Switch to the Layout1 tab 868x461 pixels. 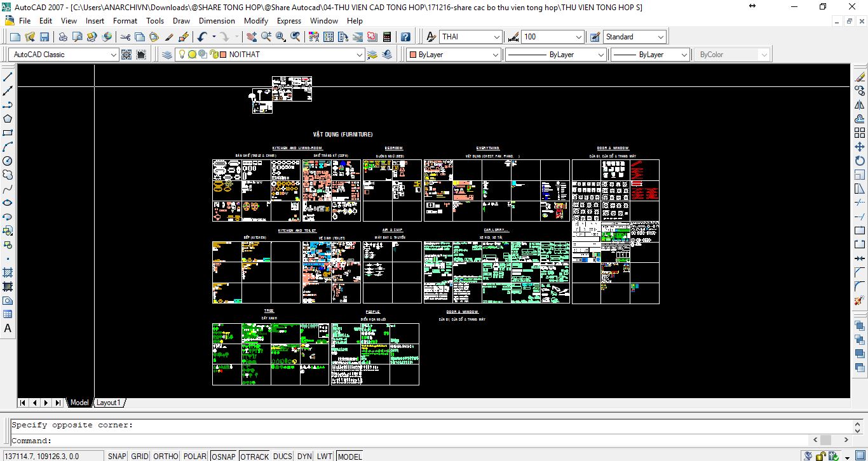pos(109,403)
